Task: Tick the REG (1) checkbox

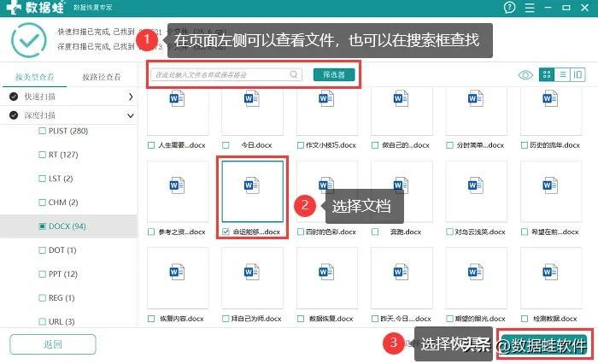Action: (x=42, y=298)
